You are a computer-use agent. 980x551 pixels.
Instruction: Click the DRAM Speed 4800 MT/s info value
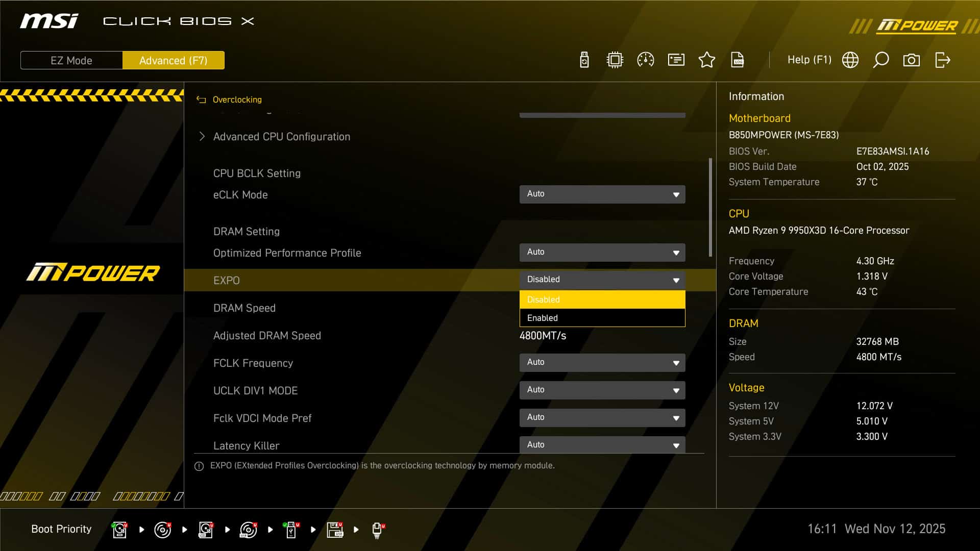click(879, 357)
